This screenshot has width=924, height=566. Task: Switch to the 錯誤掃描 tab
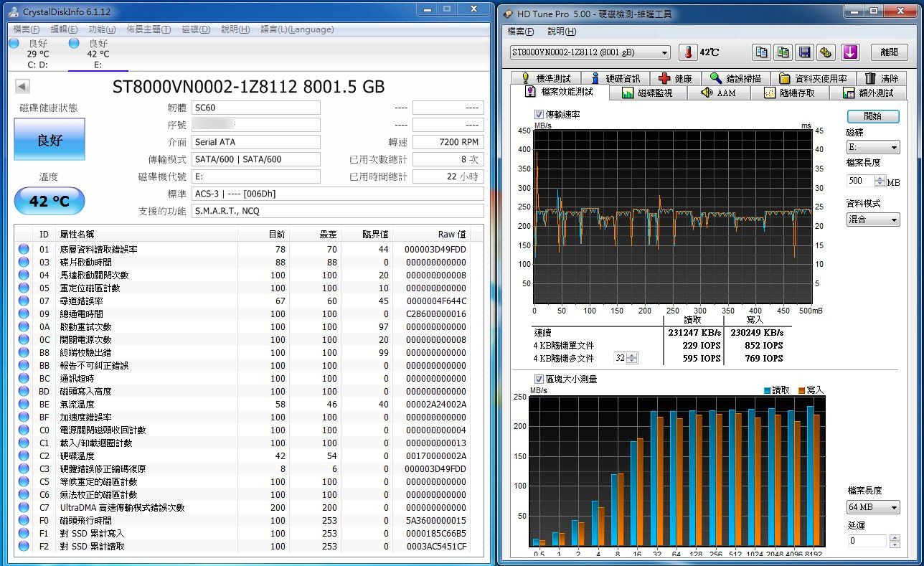coord(736,78)
